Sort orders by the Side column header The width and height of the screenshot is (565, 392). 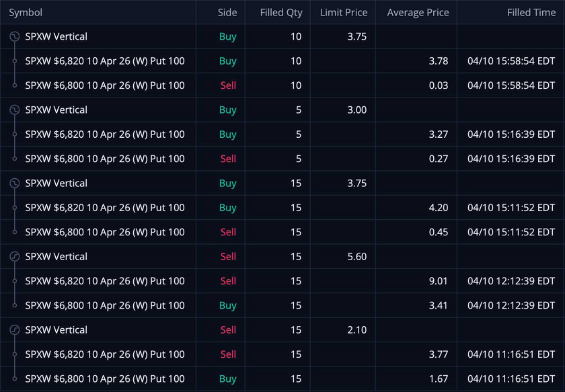[227, 13]
